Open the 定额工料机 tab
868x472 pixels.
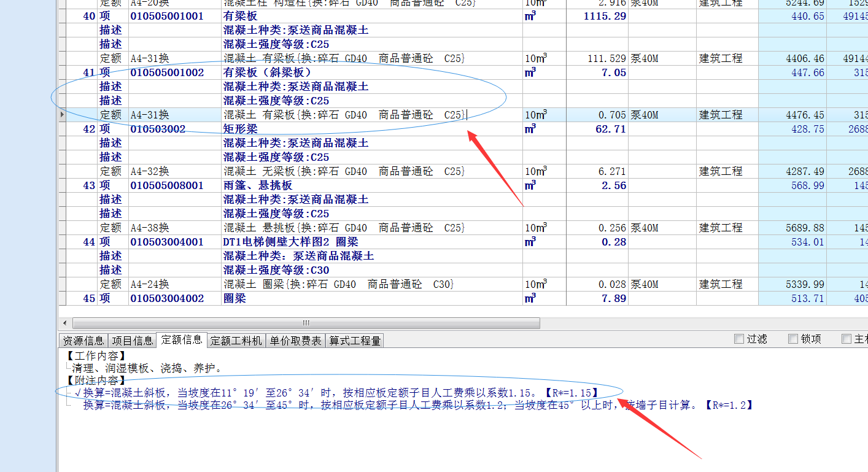[x=236, y=340]
